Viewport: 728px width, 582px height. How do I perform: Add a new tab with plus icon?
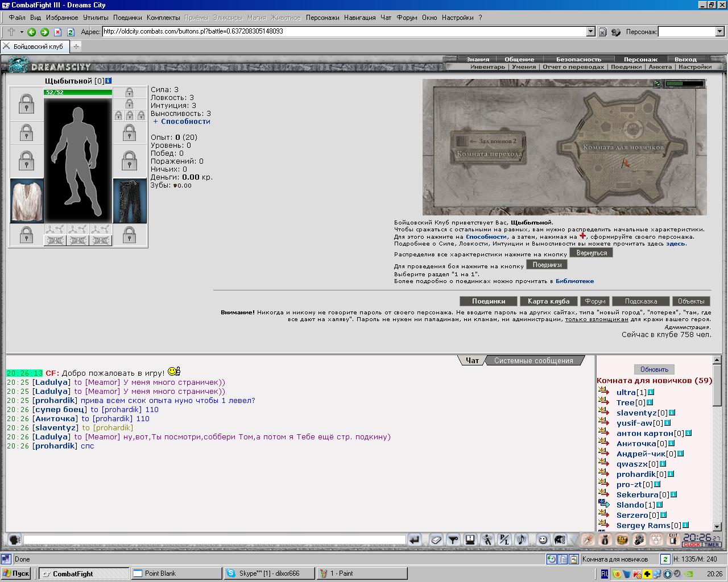click(x=76, y=46)
